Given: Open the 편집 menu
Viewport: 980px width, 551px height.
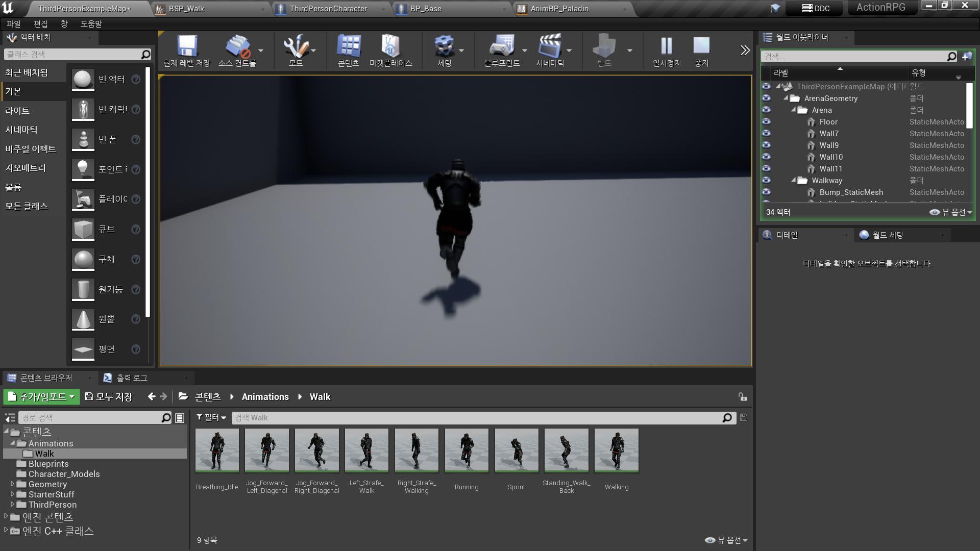Looking at the screenshot, I should click(40, 24).
